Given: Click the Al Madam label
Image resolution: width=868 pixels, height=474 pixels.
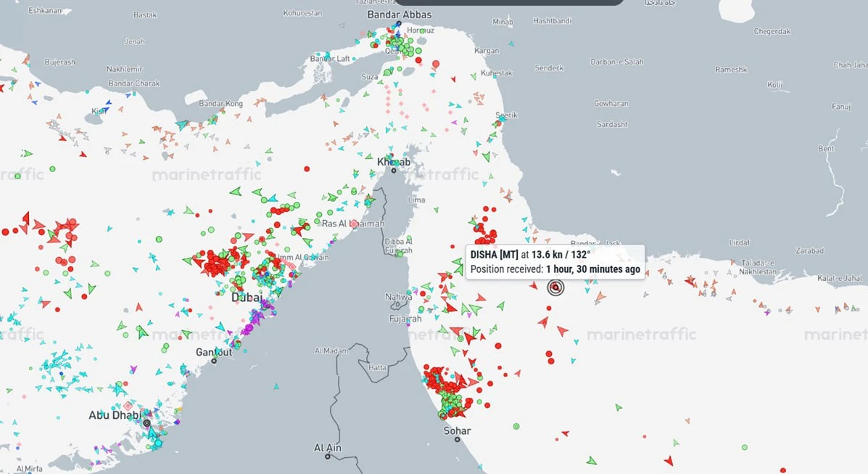Looking at the screenshot, I should tap(331, 351).
